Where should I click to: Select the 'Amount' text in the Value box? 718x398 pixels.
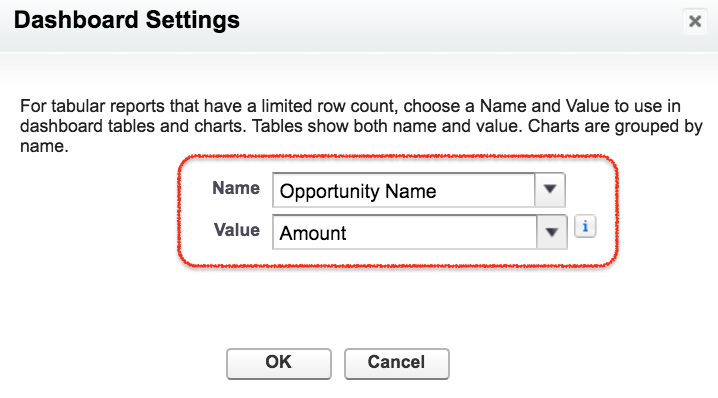point(313,234)
